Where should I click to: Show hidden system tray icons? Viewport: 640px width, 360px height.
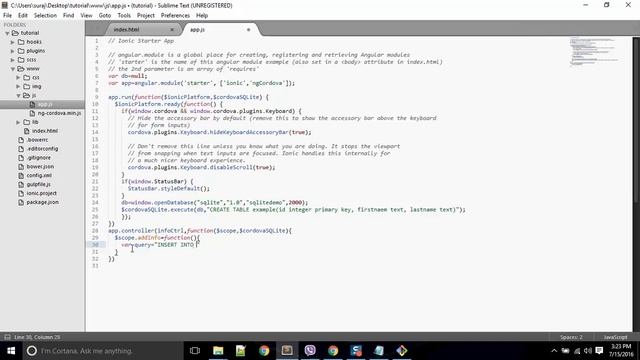click(x=554, y=351)
